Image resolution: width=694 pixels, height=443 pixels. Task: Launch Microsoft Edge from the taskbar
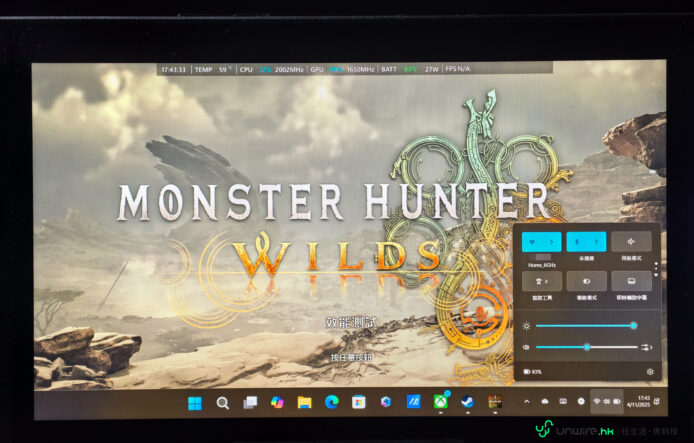[332, 402]
